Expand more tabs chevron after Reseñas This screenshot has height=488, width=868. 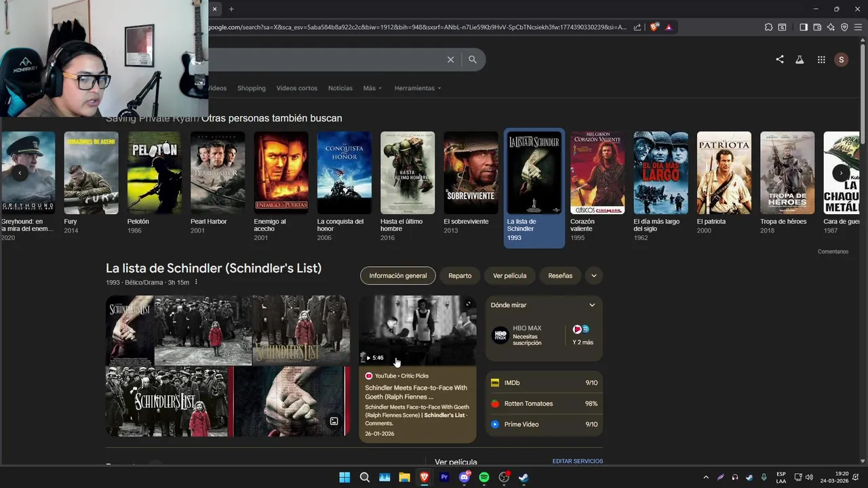(594, 276)
